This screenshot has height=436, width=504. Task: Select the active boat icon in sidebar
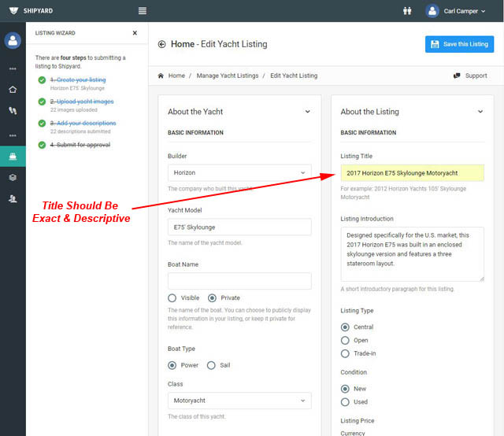(x=13, y=156)
